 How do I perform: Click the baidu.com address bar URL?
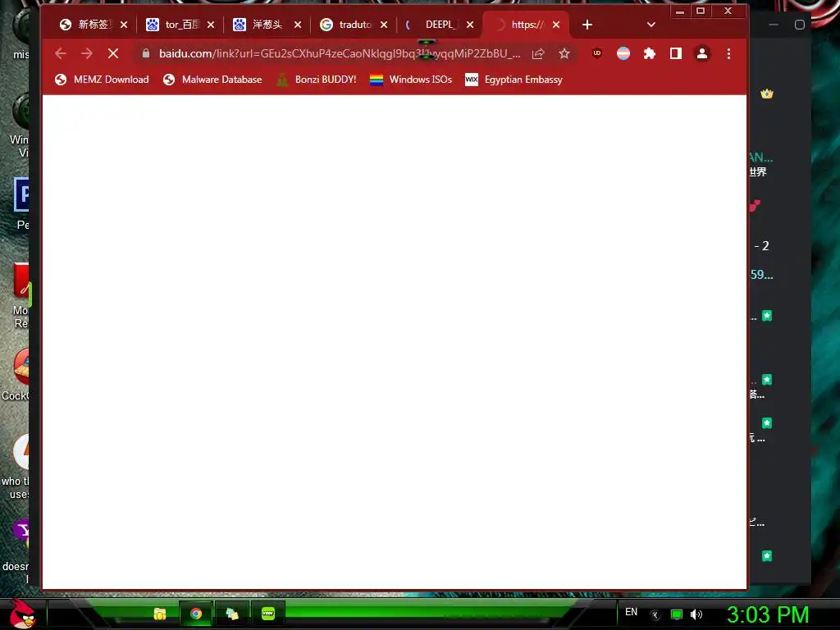339,53
